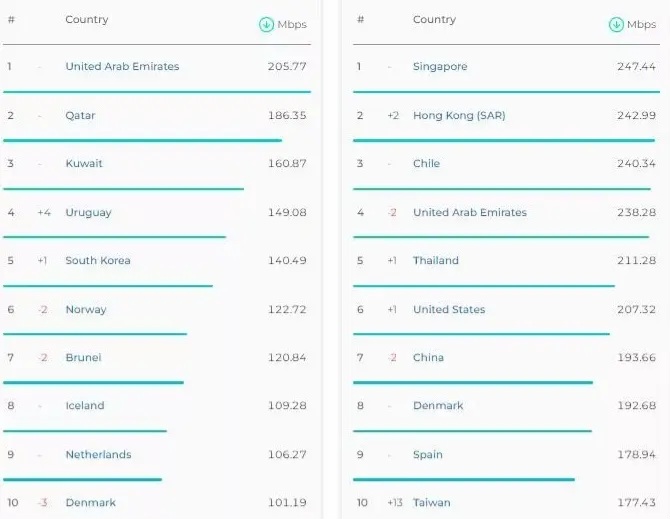The height and width of the screenshot is (519, 670).
Task: Click the Mbps header in the right table
Action: (641, 25)
